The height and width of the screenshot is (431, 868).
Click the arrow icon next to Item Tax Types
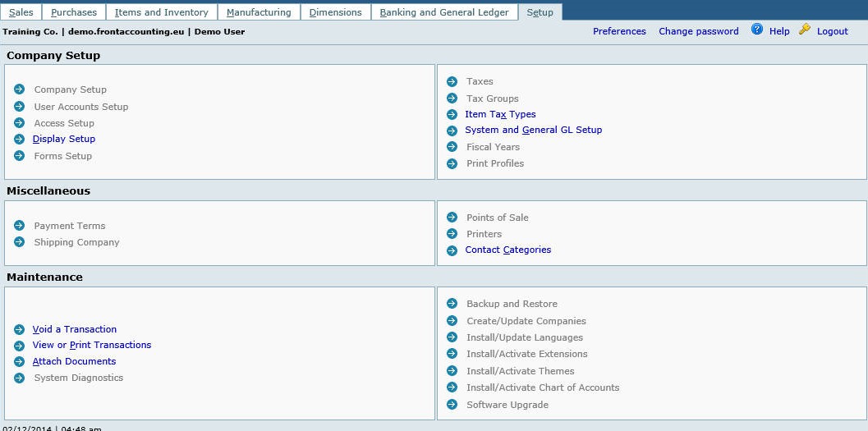tap(452, 114)
